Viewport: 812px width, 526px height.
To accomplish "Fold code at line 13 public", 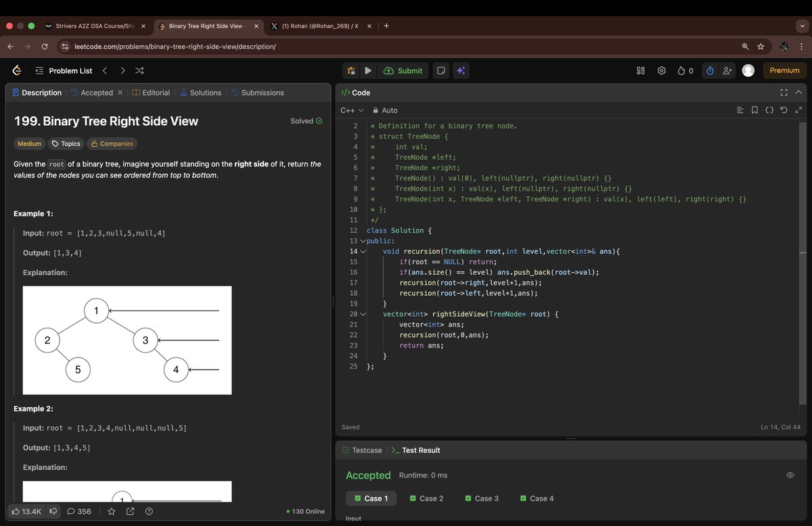I will [x=363, y=241].
